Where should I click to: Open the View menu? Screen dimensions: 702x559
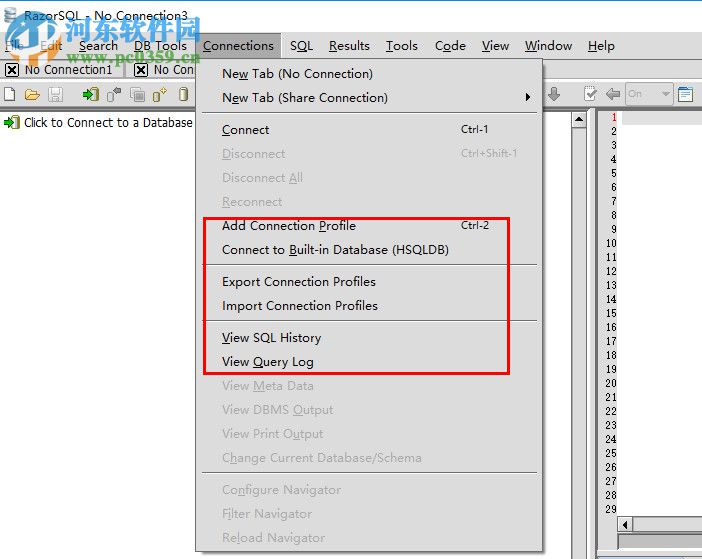[x=495, y=46]
